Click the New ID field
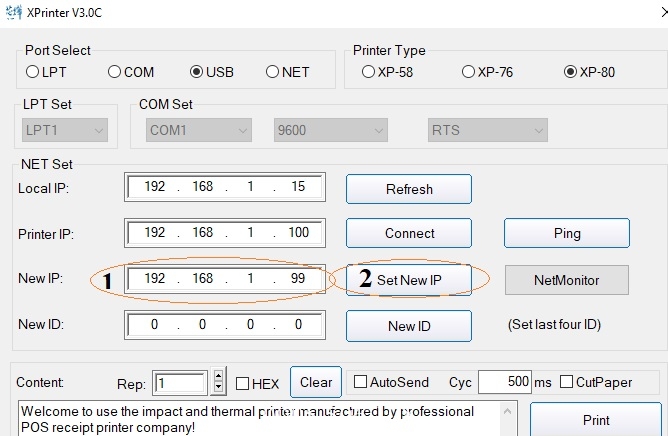 [225, 325]
